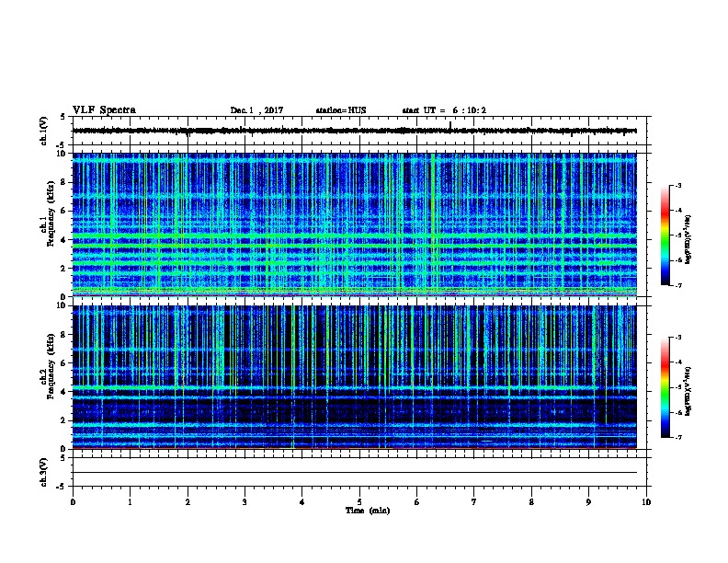Click the '-7' label on ch.2 color bar

pos(677,437)
